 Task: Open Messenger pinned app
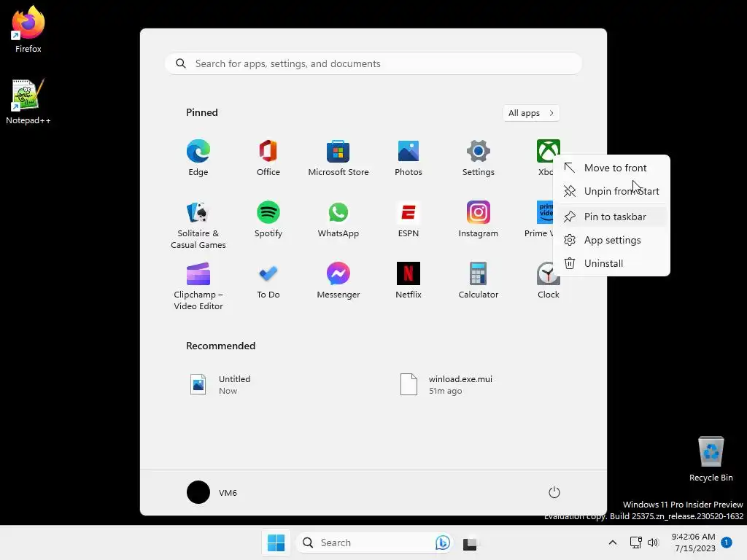[x=338, y=281]
